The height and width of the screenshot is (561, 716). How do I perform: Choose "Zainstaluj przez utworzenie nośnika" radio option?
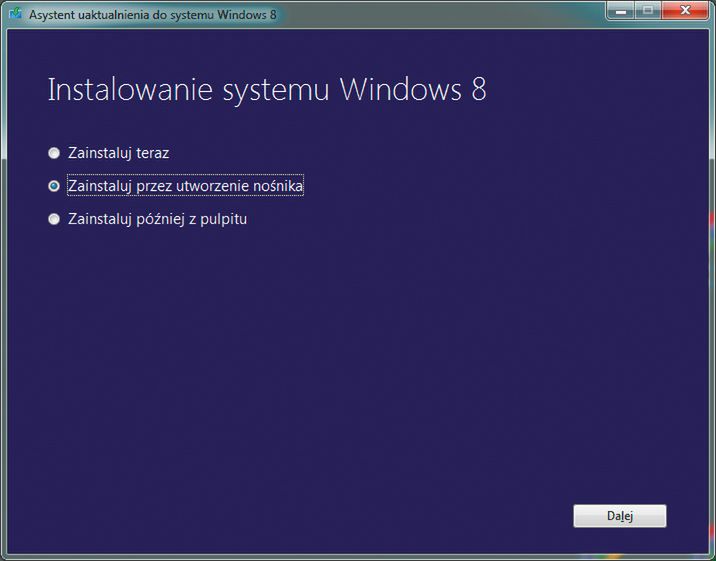pyautogui.click(x=54, y=186)
